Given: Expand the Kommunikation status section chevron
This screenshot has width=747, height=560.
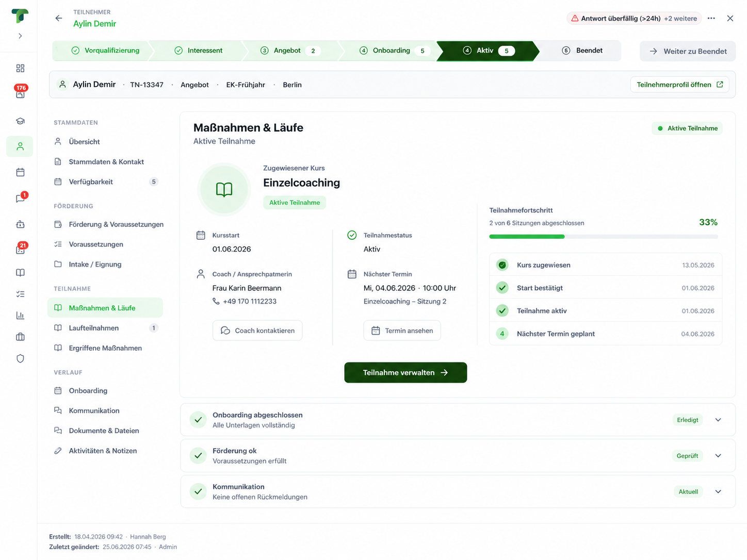Looking at the screenshot, I should click(718, 492).
